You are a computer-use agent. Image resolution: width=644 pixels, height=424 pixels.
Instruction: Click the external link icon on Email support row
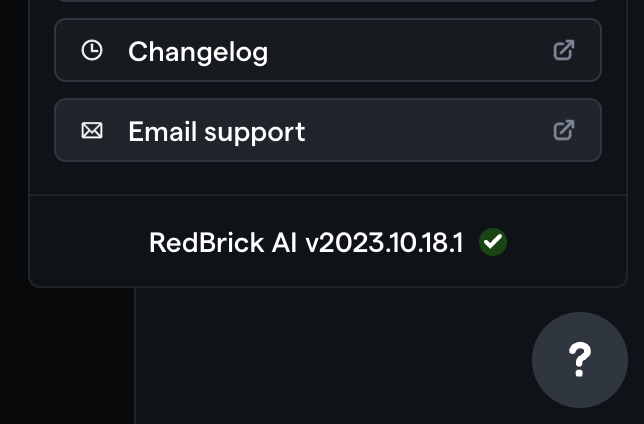tap(564, 130)
